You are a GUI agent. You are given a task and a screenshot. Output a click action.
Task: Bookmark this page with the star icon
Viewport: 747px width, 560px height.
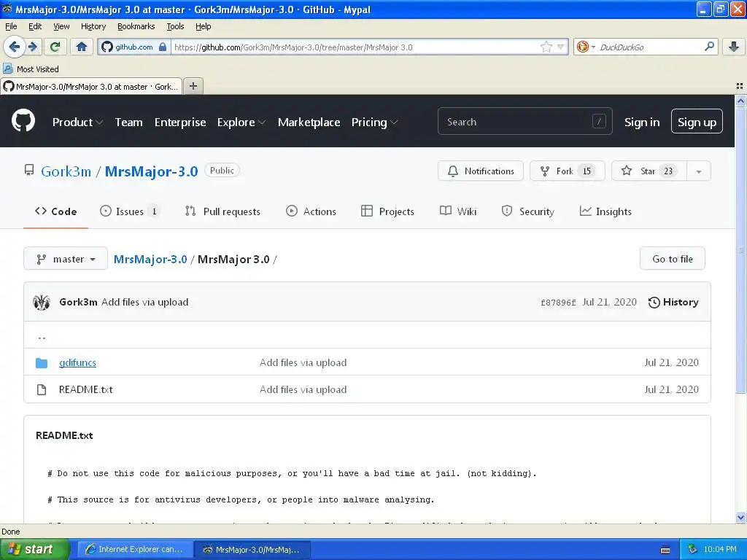pos(546,47)
